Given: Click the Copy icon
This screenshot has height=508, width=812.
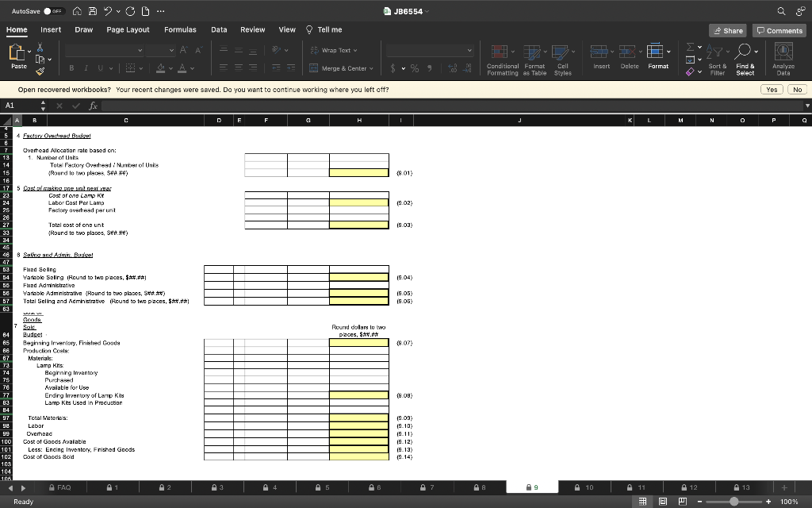Looking at the screenshot, I should (40, 59).
